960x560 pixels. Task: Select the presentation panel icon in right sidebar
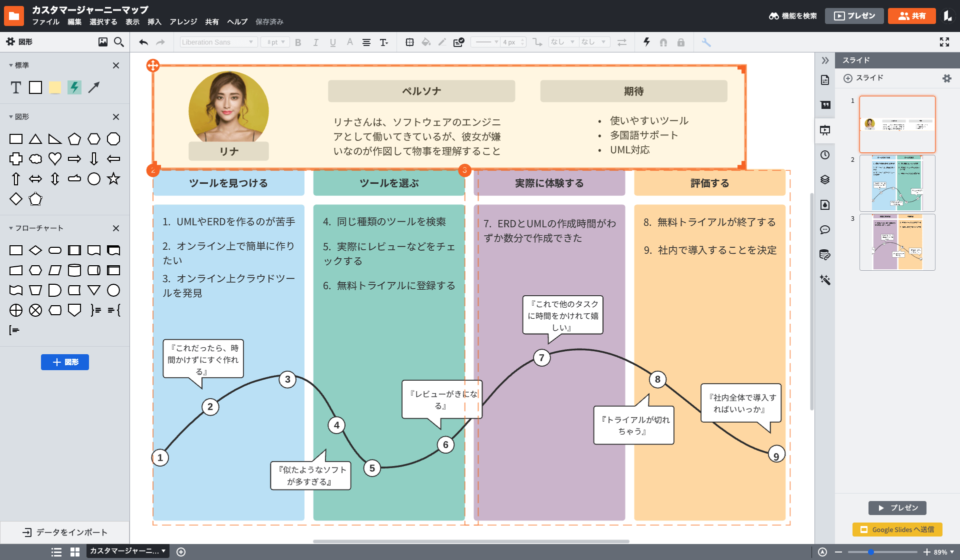click(x=825, y=130)
